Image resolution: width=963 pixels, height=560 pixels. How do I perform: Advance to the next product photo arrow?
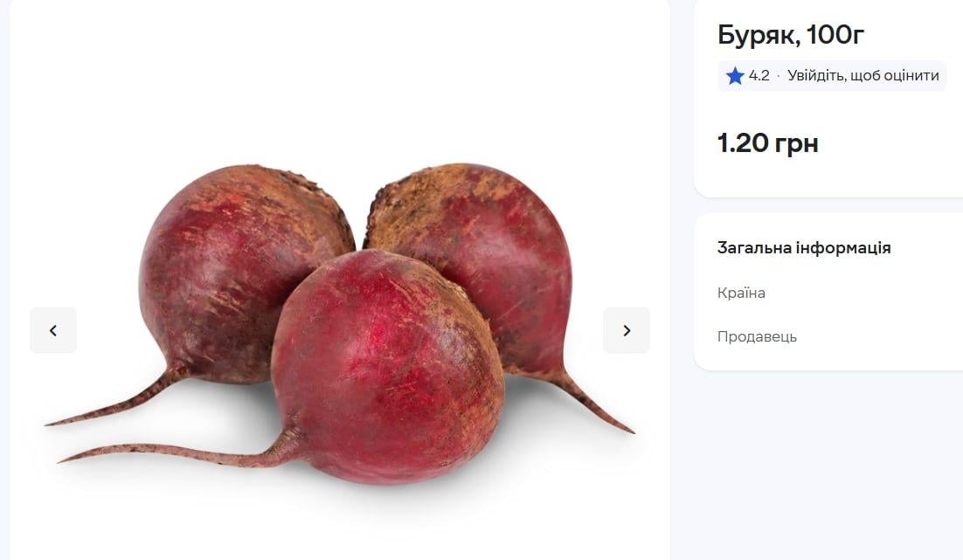(627, 330)
